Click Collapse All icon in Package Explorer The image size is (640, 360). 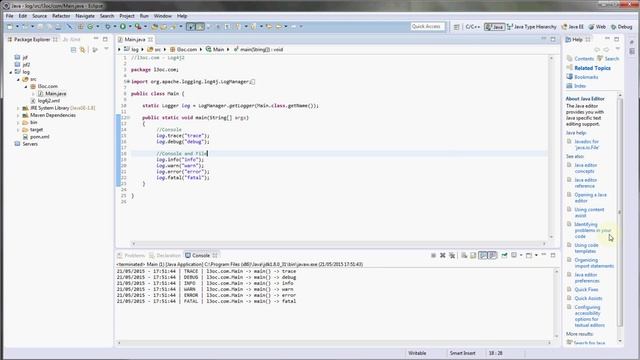(x=73, y=49)
